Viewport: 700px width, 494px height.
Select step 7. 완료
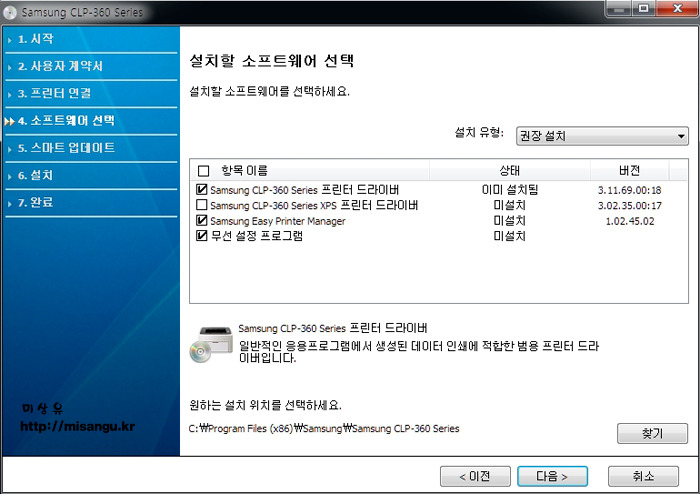pos(35,203)
